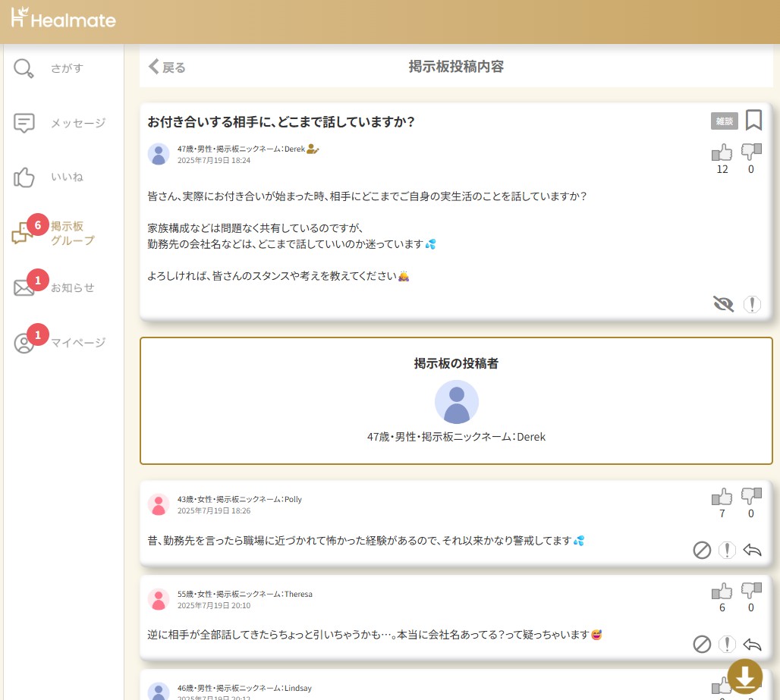Reply to Polly's comment
Viewport: 780px width, 700px height.
point(752,550)
